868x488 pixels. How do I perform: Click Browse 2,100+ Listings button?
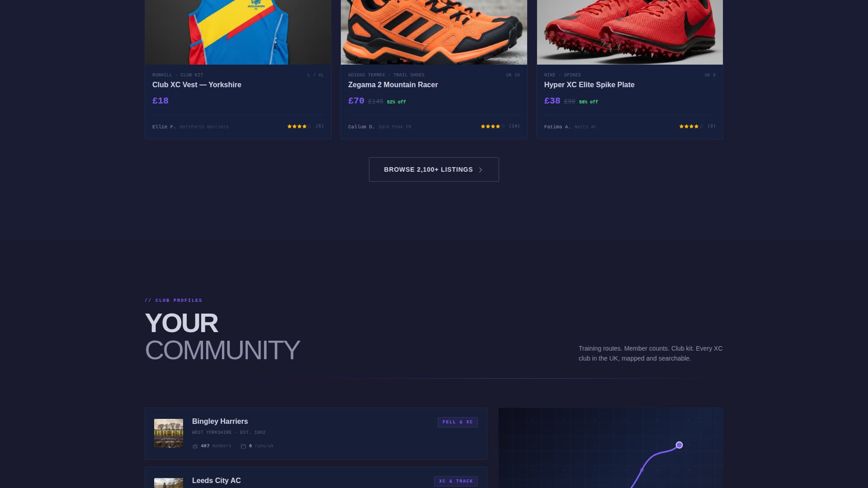(x=434, y=169)
